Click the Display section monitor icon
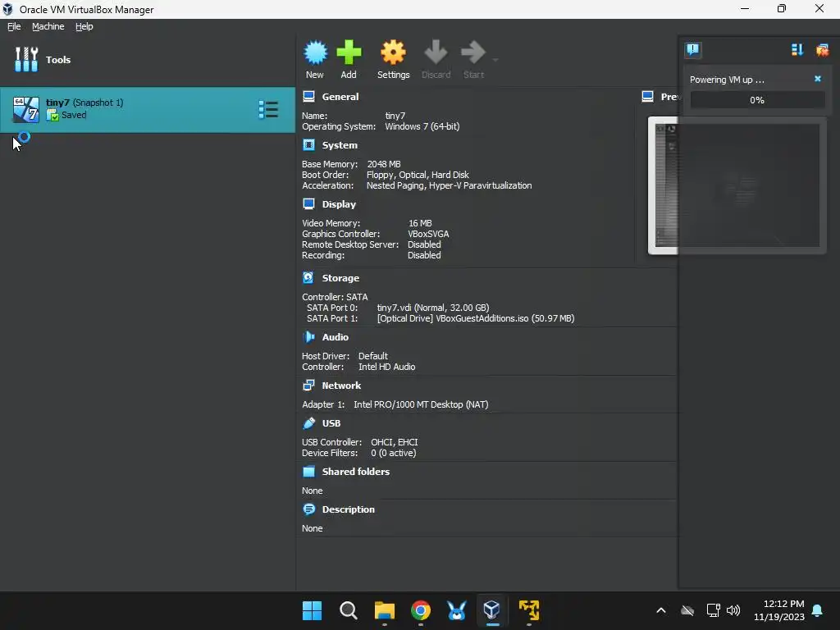840x630 pixels. (308, 204)
